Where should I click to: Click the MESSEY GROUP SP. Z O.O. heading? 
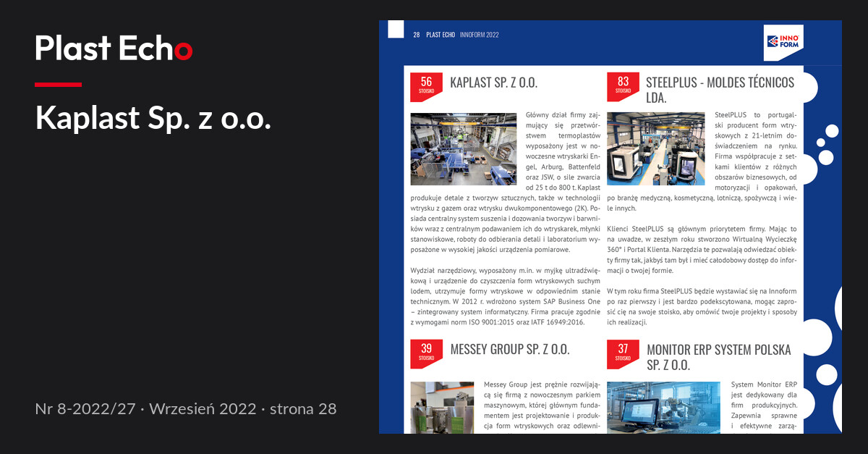(510, 349)
